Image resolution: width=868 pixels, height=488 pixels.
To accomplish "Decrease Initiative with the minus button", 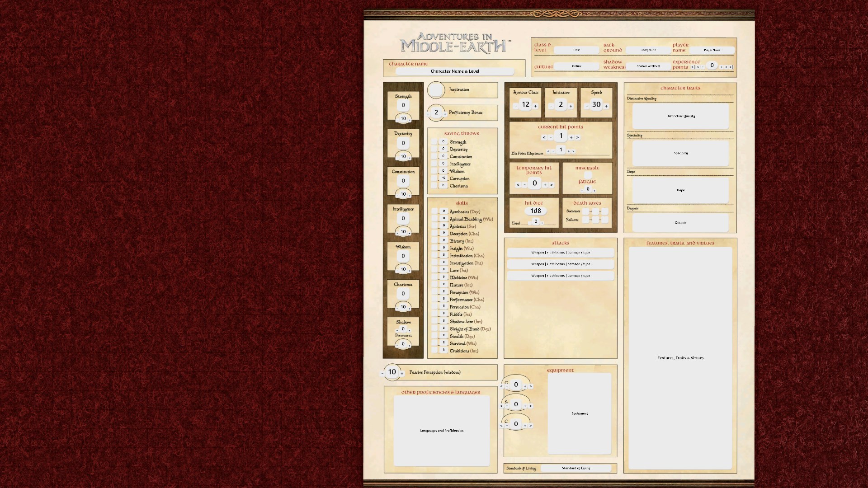I will coord(551,106).
